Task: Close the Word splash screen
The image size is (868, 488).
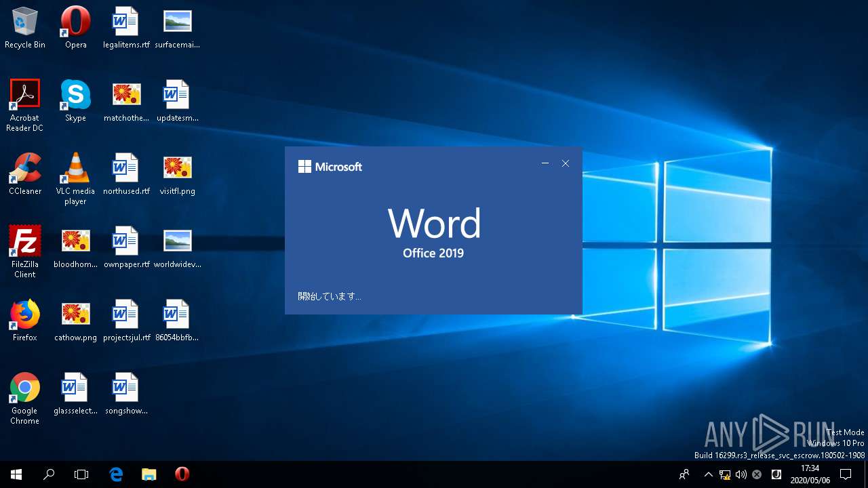Action: click(566, 163)
